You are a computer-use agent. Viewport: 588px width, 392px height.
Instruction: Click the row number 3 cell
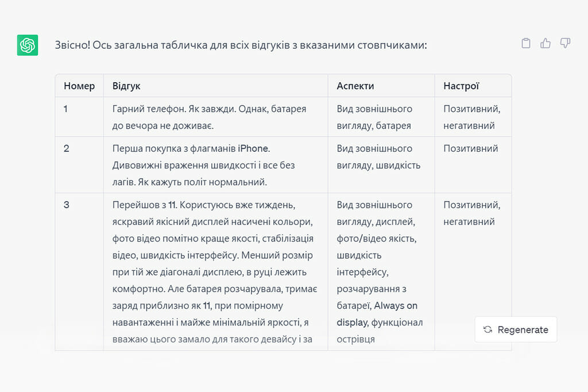point(67,205)
